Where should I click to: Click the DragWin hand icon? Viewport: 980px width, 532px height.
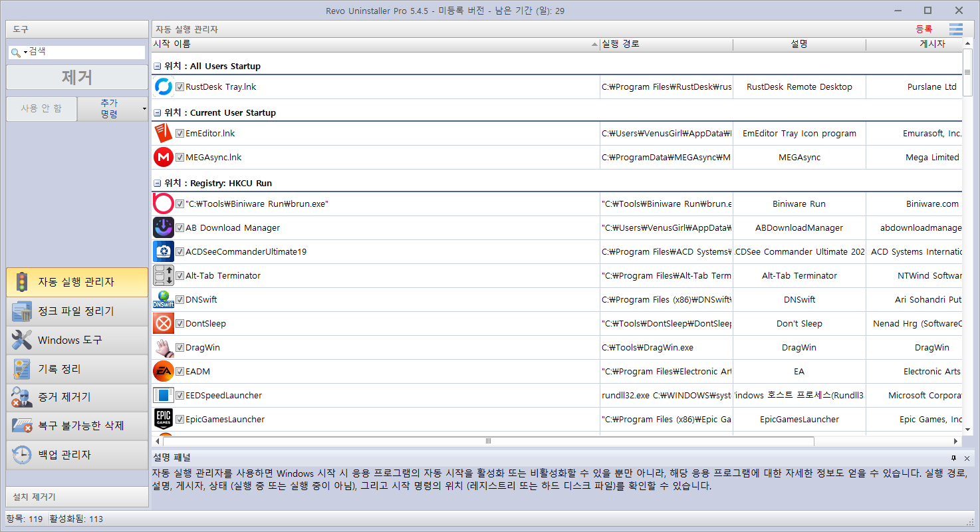[164, 348]
